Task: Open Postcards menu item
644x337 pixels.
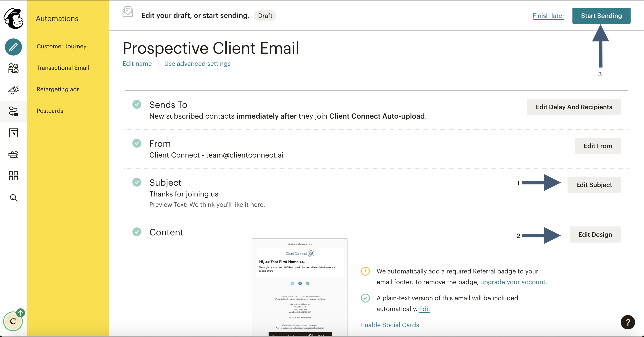Action: 50,111
